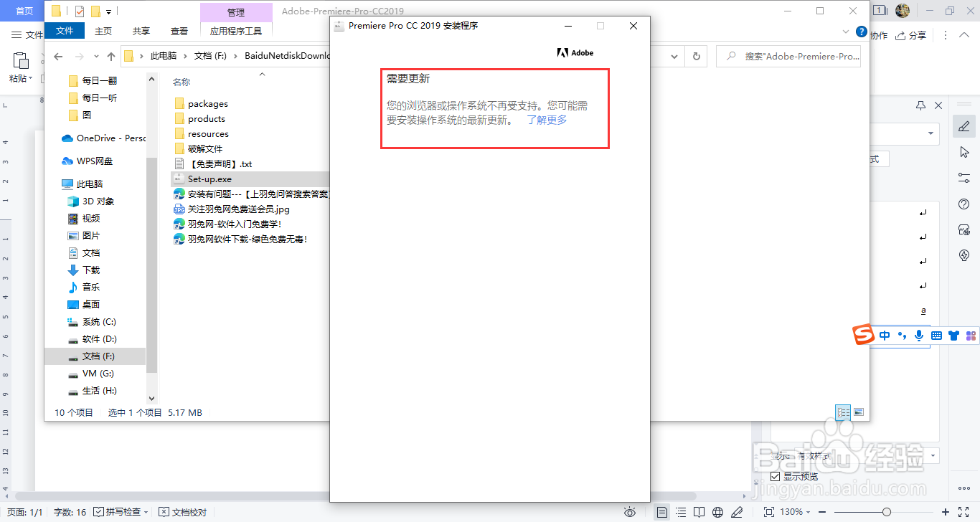The height and width of the screenshot is (522, 980).
Task: Select the products folder
Action: (x=199, y=119)
